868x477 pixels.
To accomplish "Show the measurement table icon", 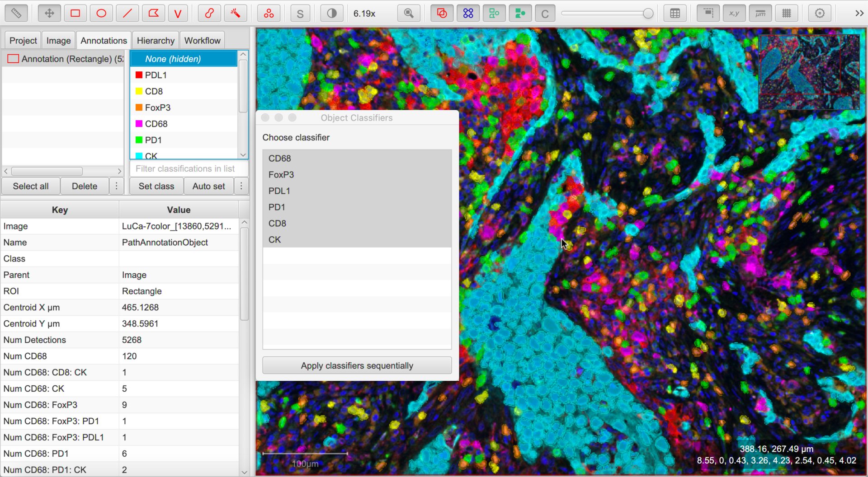I will 675,14.
